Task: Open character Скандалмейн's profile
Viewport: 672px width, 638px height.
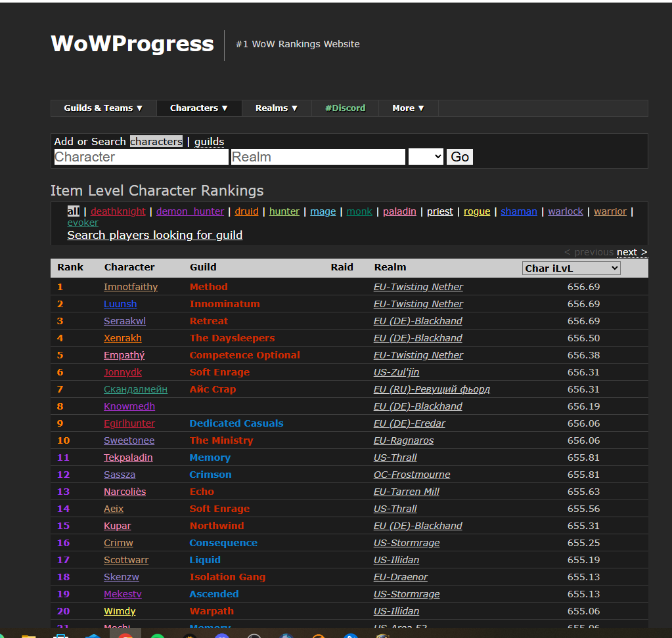Action: (x=135, y=389)
